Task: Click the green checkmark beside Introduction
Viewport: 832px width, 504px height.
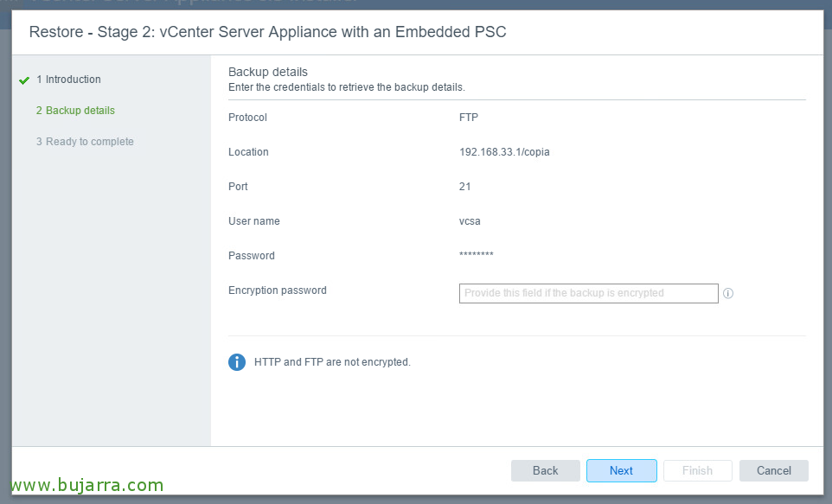Action: 24,80
